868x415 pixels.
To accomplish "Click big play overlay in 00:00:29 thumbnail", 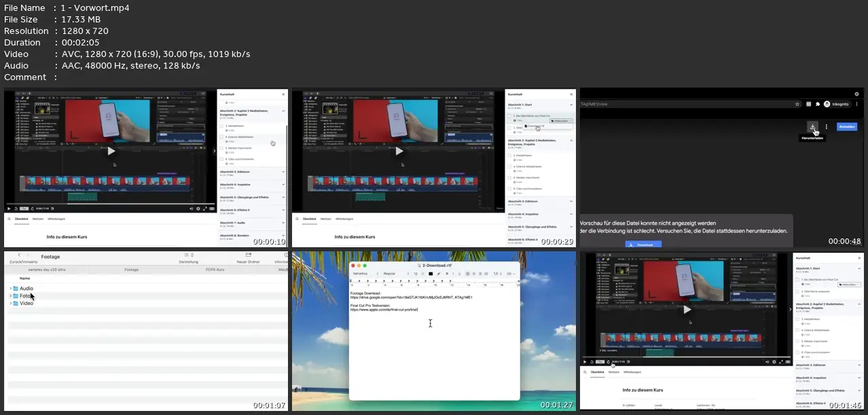I will coord(399,151).
